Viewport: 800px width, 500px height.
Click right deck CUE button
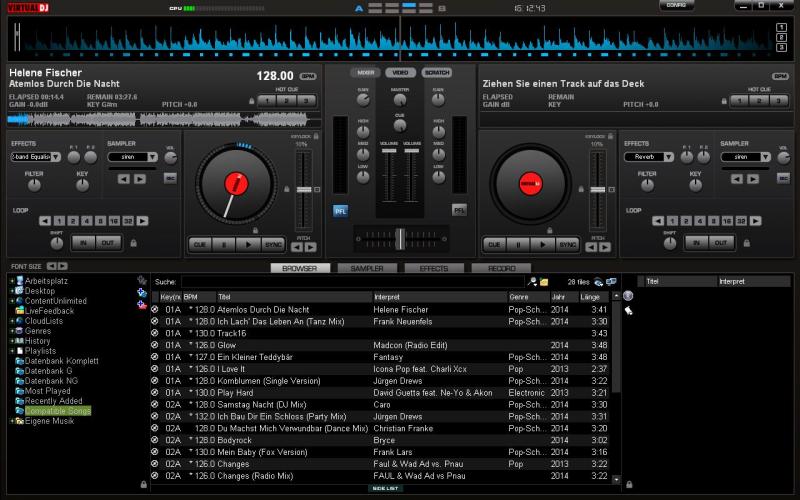click(494, 244)
